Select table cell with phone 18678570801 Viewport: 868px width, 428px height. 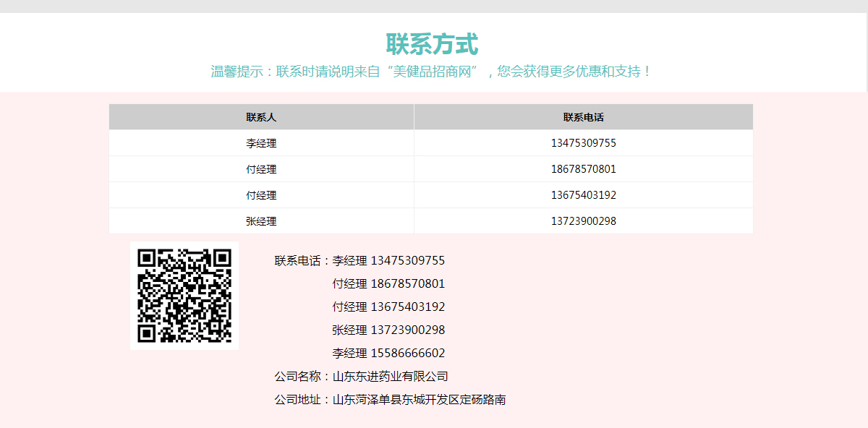584,169
